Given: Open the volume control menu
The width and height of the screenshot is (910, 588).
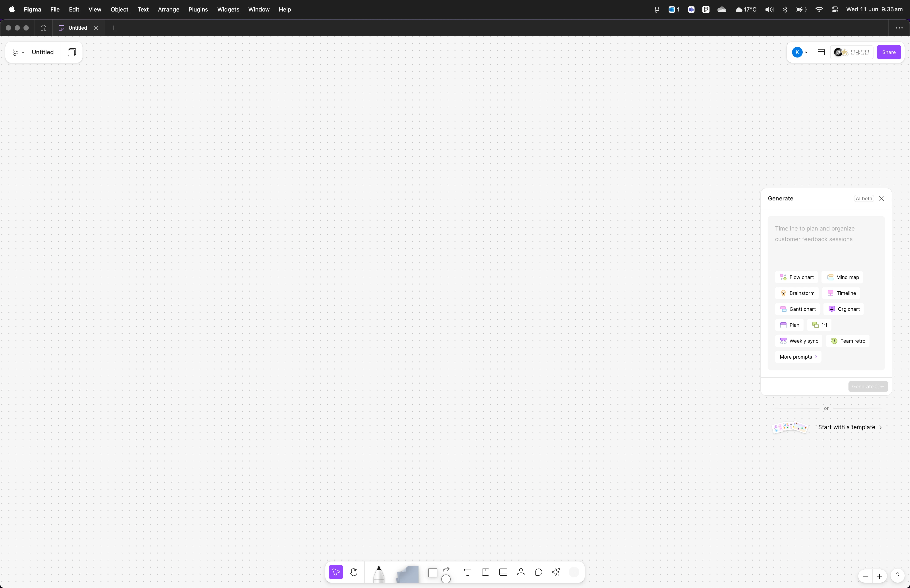Looking at the screenshot, I should click(x=769, y=10).
